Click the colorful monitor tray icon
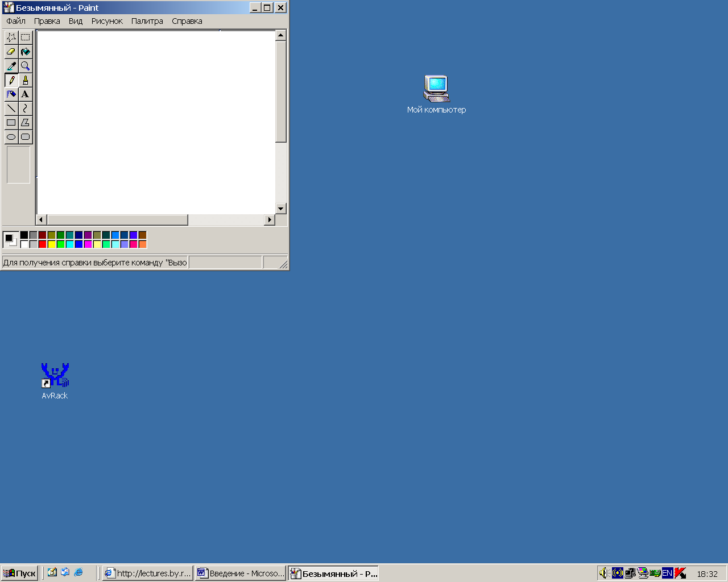Image resolution: width=728 pixels, height=582 pixels. (x=643, y=573)
